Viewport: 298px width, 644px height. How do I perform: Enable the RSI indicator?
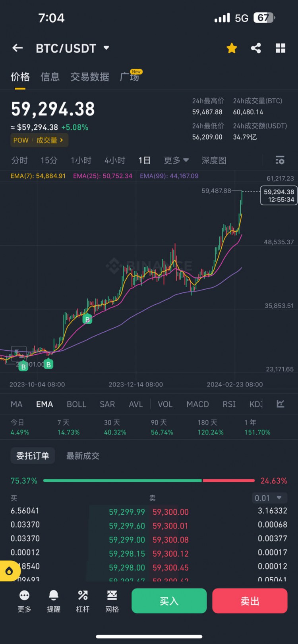pyautogui.click(x=229, y=404)
